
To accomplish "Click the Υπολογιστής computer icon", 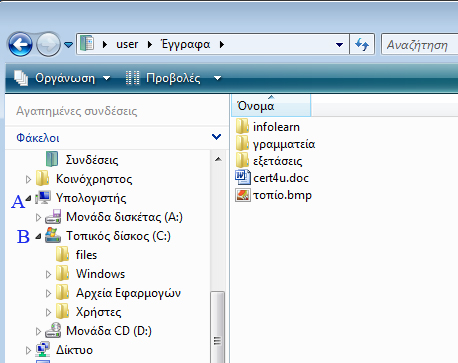I will coord(43,197).
